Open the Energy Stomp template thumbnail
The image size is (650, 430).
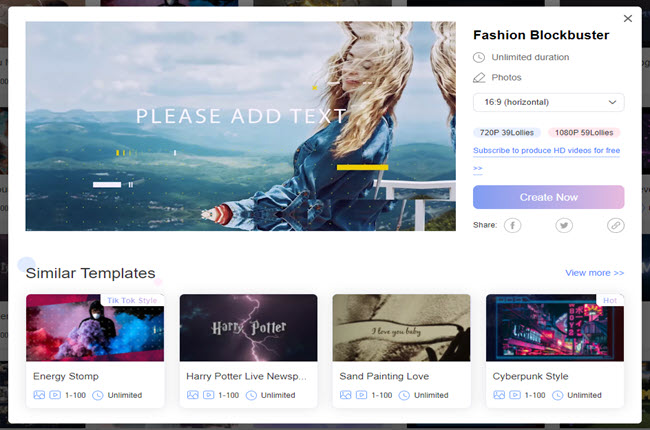(x=95, y=327)
